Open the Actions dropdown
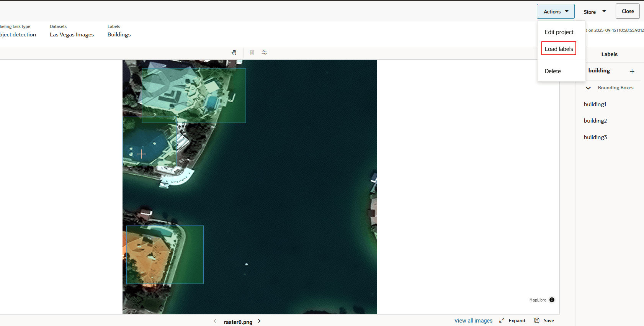 (556, 11)
